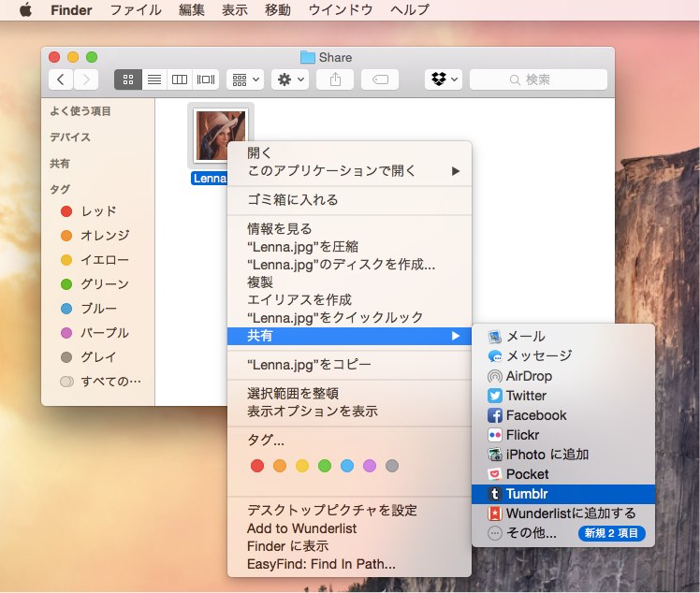Apply green tag dot in context menu

[325, 466]
